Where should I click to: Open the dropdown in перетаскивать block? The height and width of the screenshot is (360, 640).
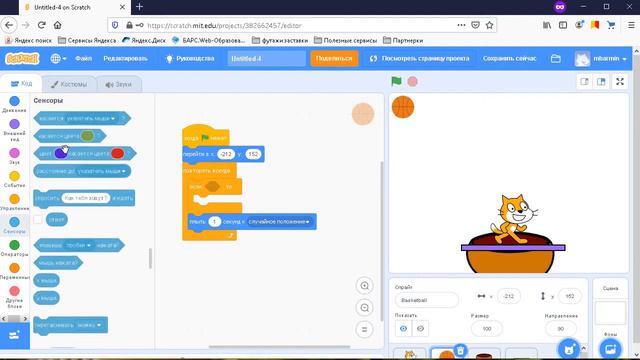(x=89, y=325)
